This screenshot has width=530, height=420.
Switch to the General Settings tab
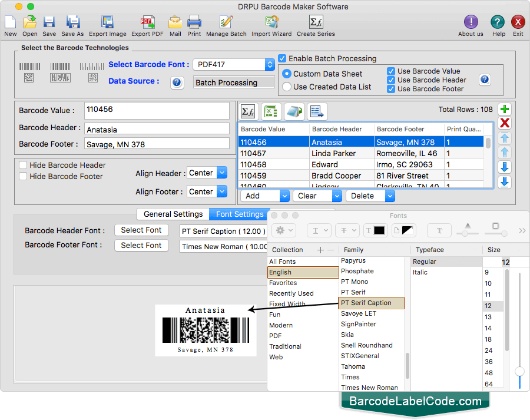click(x=173, y=214)
